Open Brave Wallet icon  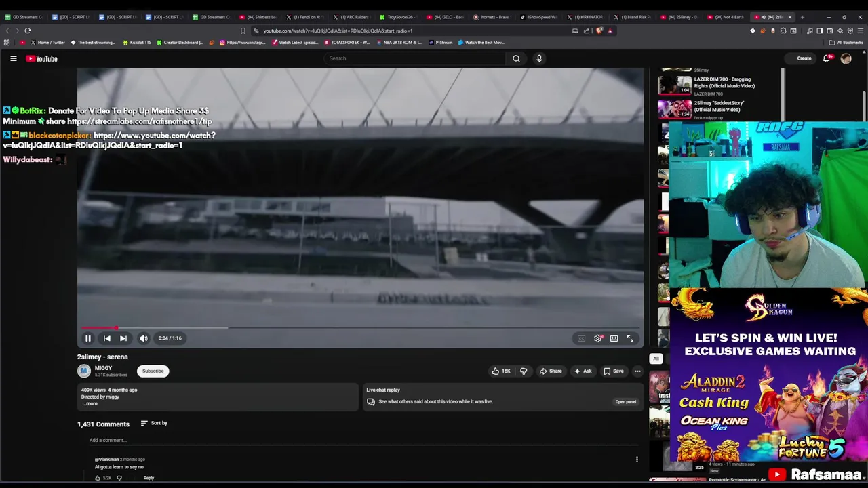point(829,30)
